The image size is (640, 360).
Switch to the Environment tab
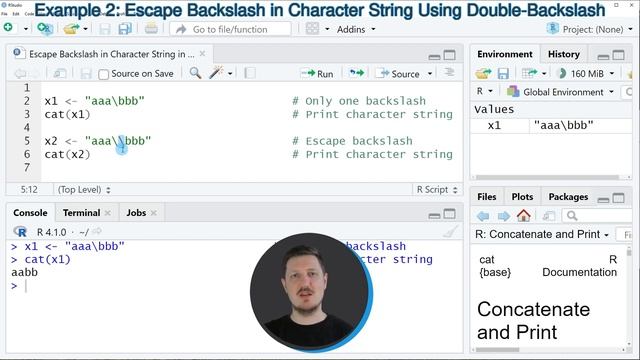pos(504,54)
